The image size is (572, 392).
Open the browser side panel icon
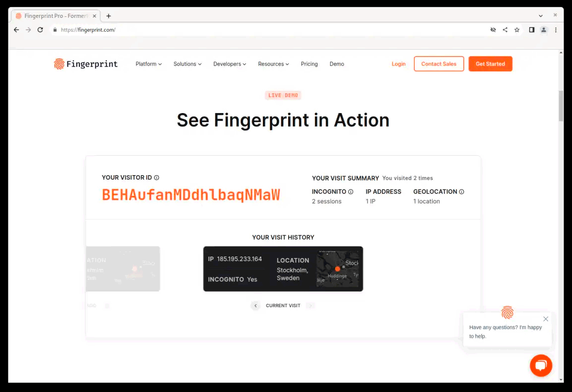[x=531, y=30]
